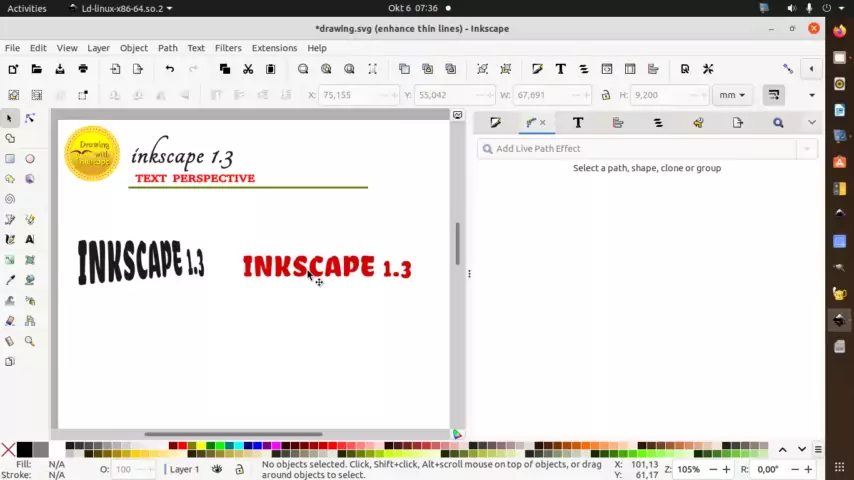
Task: Click the Print document icon
Action: (83, 69)
